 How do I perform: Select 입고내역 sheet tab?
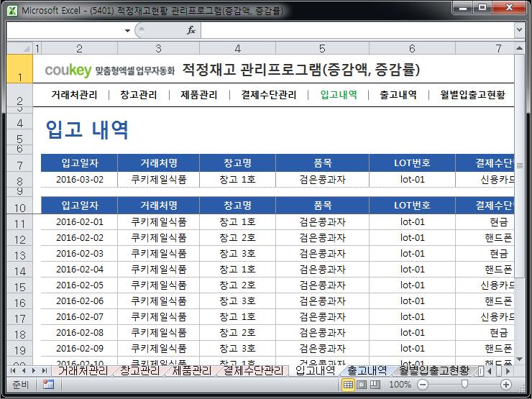315,370
